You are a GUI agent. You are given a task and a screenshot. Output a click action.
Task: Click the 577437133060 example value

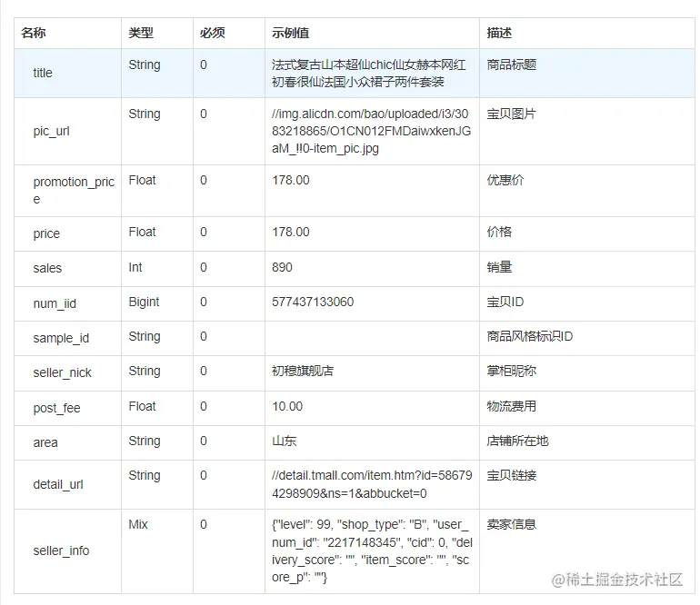(x=313, y=302)
